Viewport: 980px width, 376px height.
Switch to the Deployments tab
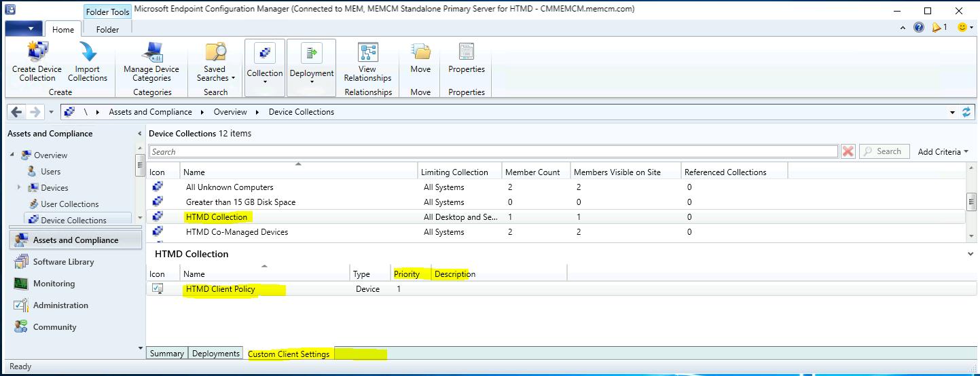point(216,354)
